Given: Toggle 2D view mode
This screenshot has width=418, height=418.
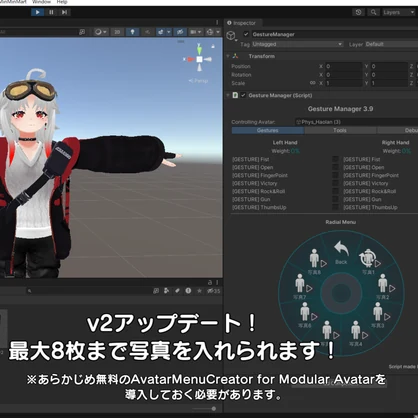Looking at the screenshot, I should click(x=117, y=32).
